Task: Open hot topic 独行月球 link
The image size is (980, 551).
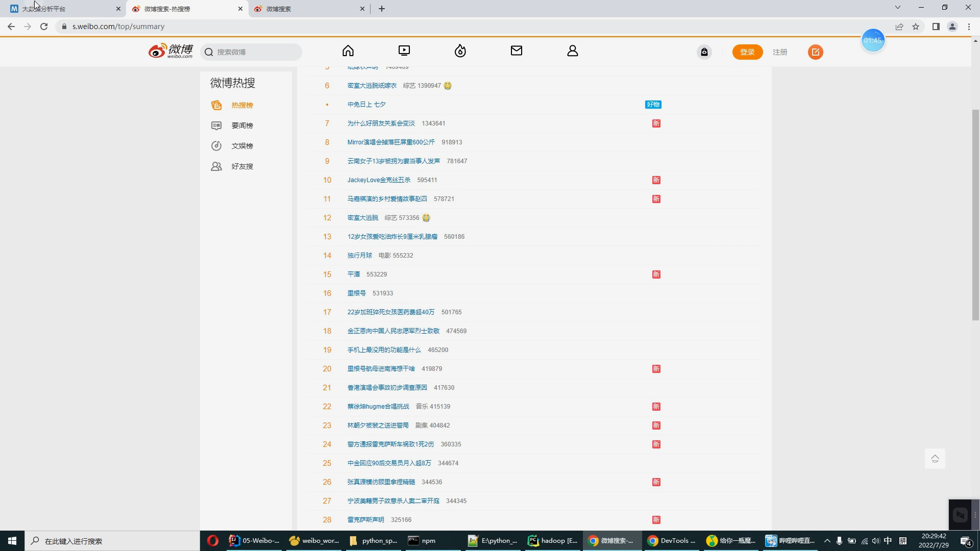Action: (360, 256)
